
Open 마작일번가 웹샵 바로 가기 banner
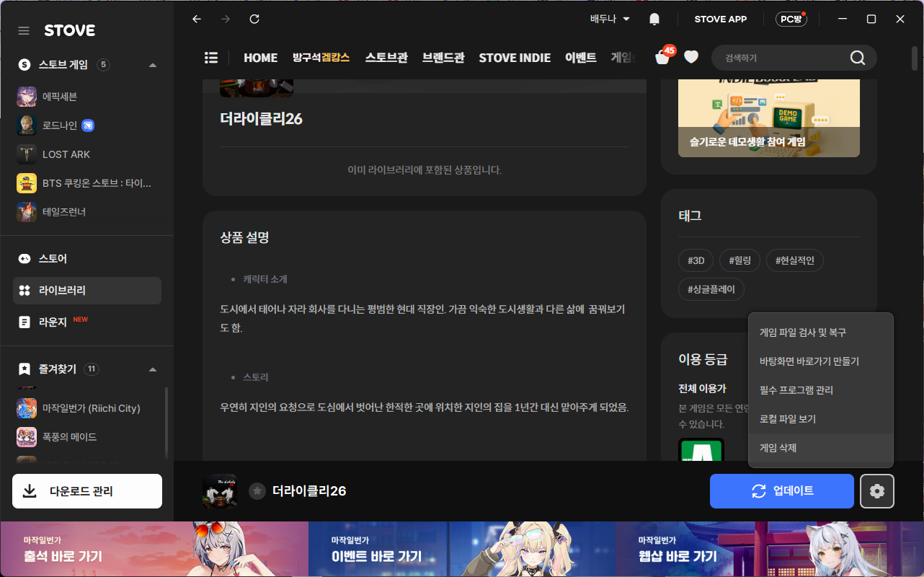point(770,549)
